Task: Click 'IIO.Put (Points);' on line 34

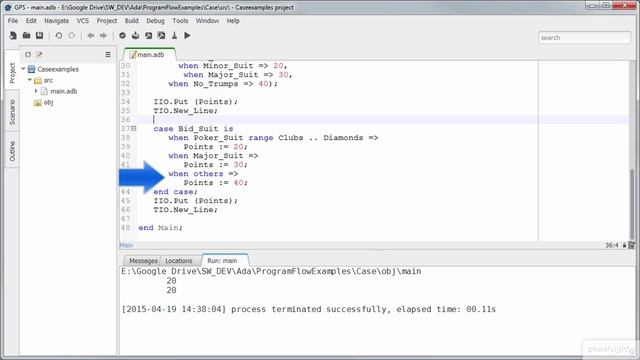Action: click(196, 101)
